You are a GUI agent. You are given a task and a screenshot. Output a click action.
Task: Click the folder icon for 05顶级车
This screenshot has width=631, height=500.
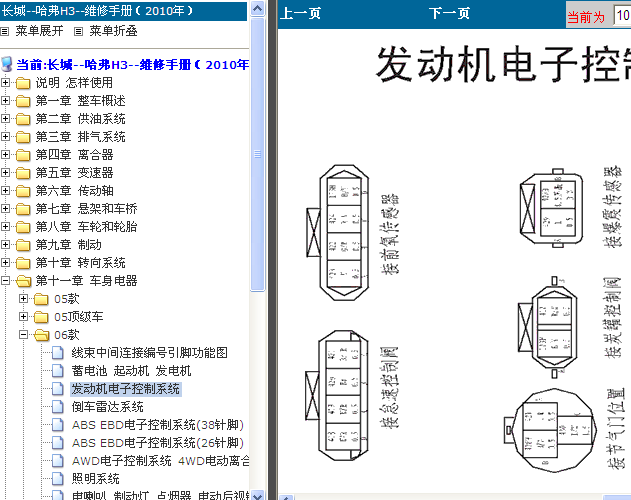(41, 317)
